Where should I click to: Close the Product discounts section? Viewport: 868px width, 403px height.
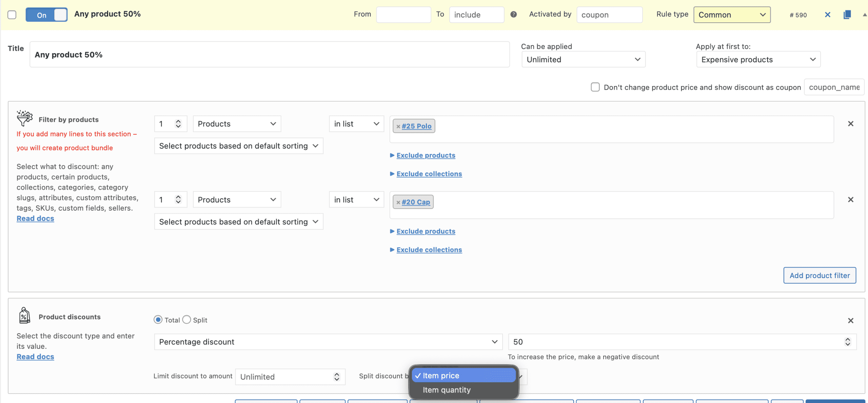tap(850, 320)
